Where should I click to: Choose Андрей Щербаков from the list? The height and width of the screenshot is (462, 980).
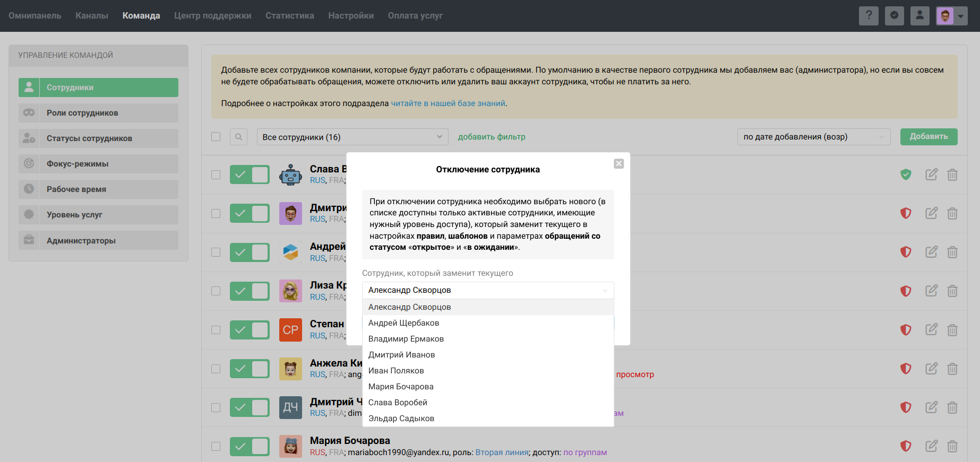[x=488, y=323]
